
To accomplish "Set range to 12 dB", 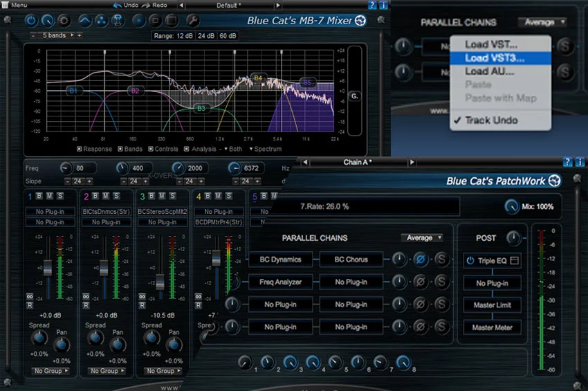I will [x=185, y=36].
